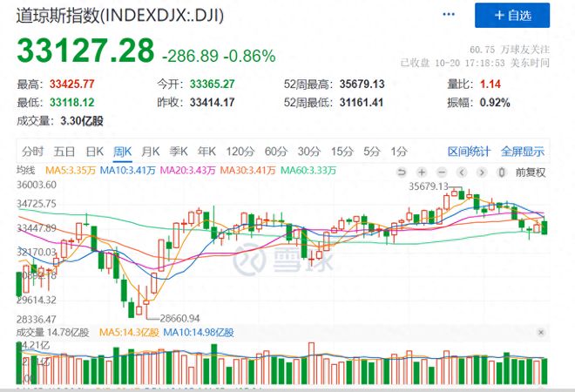Viewport: 575px width, 392px height.
Task: Click the chart reset/undo arrow icon
Action: [x=402, y=172]
